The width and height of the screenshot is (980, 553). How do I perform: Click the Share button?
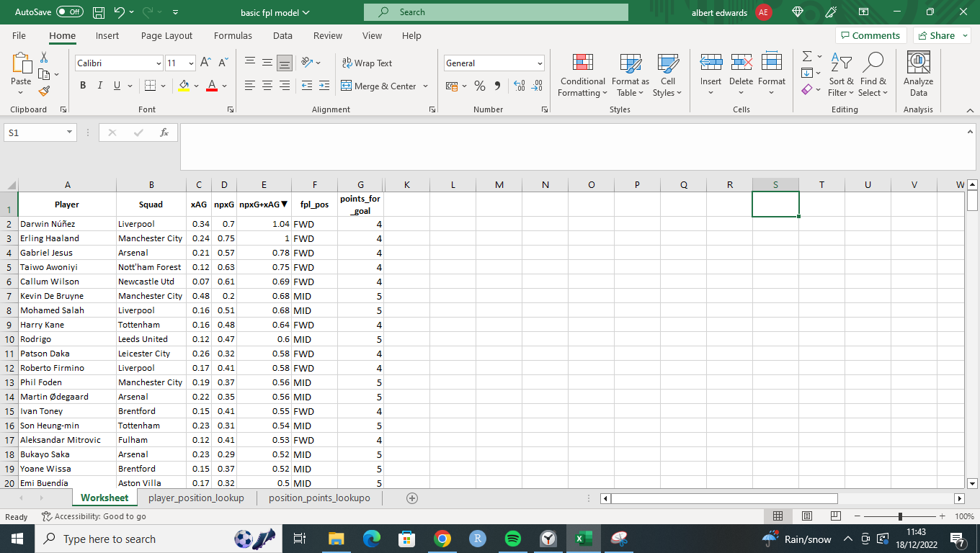942,35
